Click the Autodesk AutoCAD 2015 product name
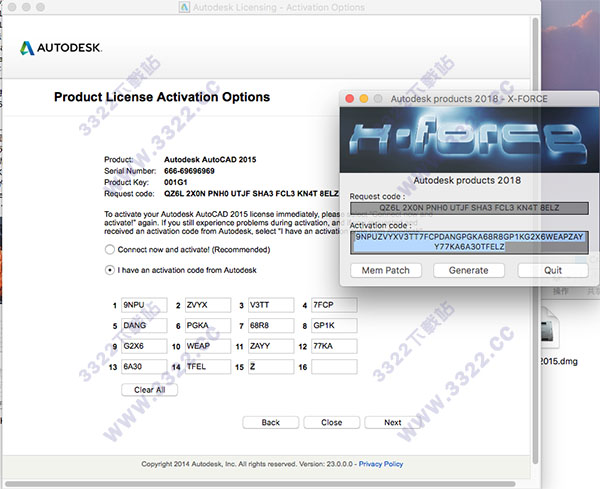 tap(210, 160)
